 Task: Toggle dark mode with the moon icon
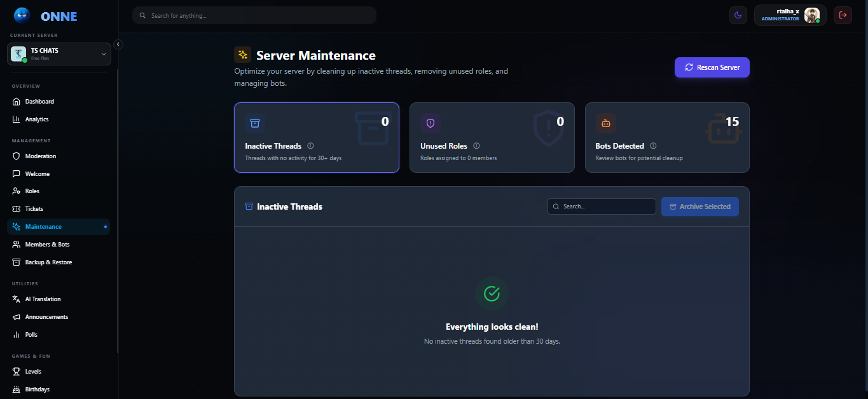click(738, 15)
